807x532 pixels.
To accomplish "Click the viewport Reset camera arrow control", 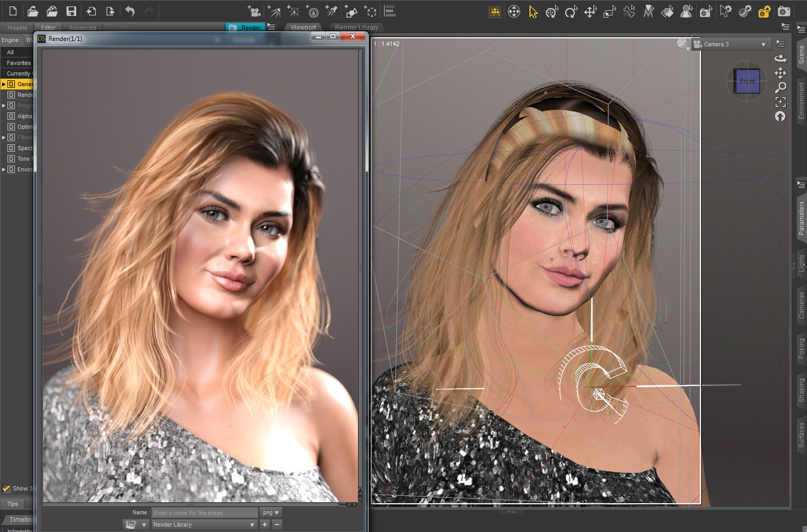I will tap(780, 116).
